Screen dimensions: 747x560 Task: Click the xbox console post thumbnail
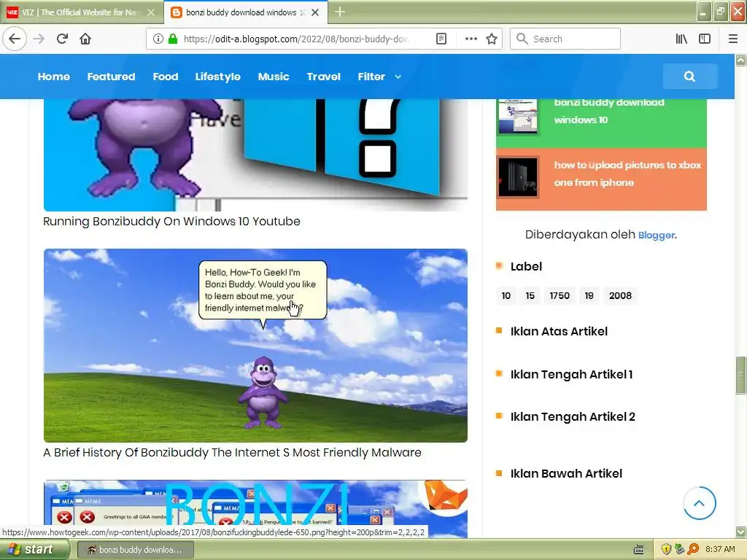518,176
